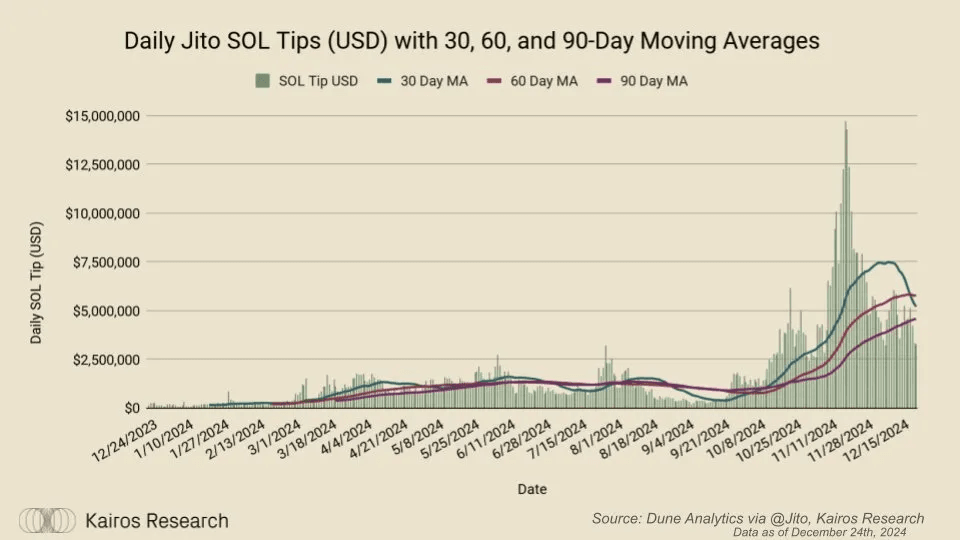Click the '10/8/2024' x-axis date label

pos(737,439)
